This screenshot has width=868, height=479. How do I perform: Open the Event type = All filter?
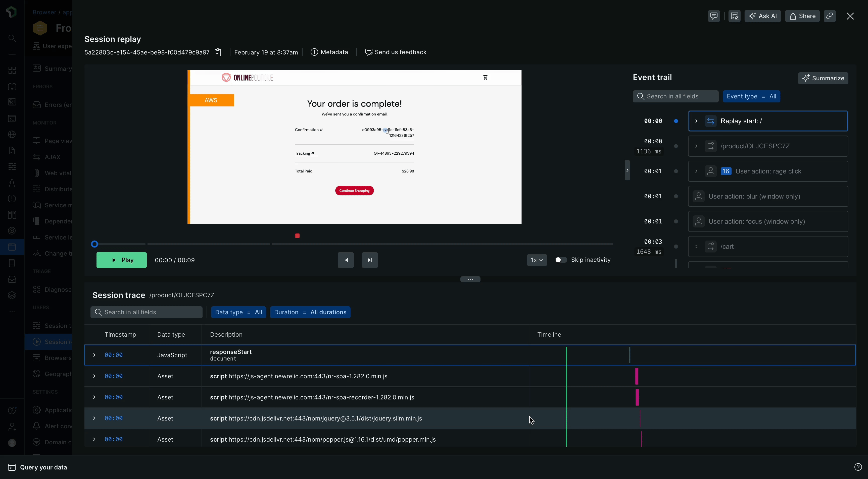751,96
